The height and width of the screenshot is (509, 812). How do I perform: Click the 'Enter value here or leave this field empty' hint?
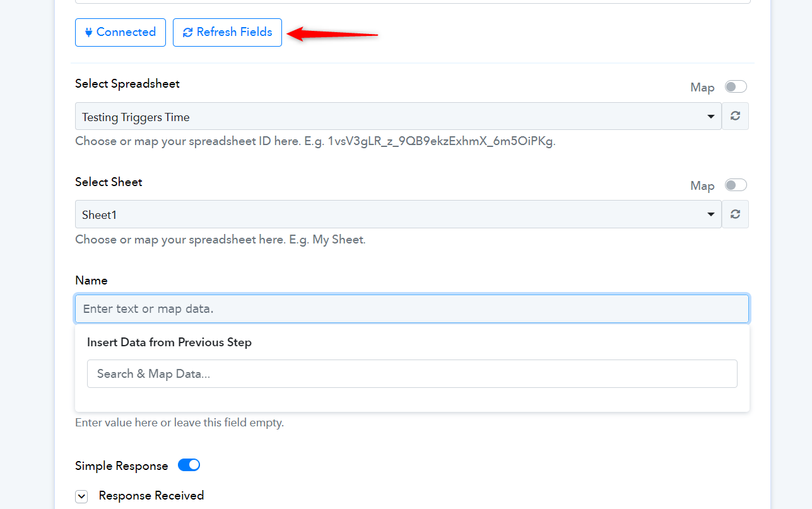pos(180,423)
